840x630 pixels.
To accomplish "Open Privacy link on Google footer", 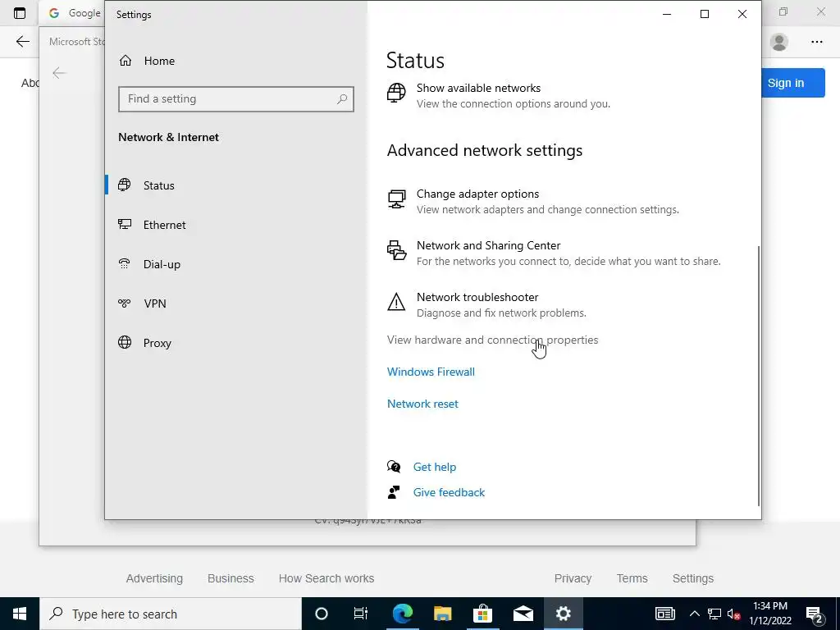I will [x=573, y=578].
